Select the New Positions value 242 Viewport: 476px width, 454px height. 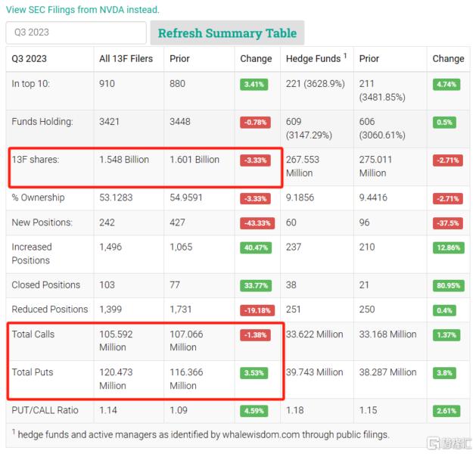pyautogui.click(x=107, y=222)
